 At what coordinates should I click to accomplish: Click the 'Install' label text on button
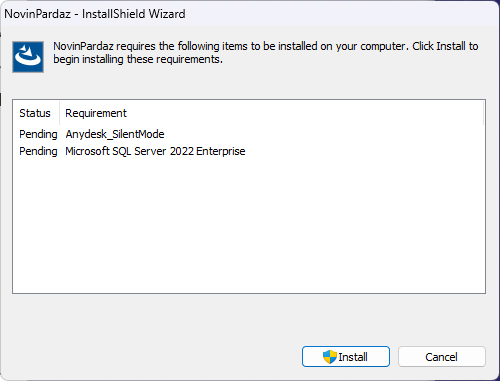(x=353, y=357)
